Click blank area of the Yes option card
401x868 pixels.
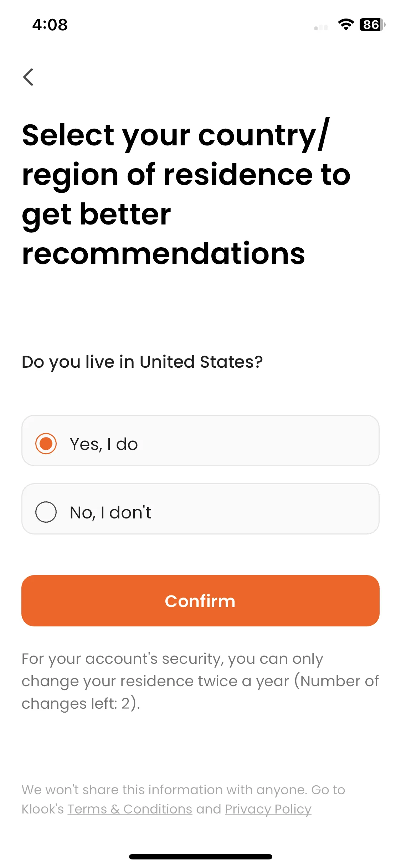[257, 440]
